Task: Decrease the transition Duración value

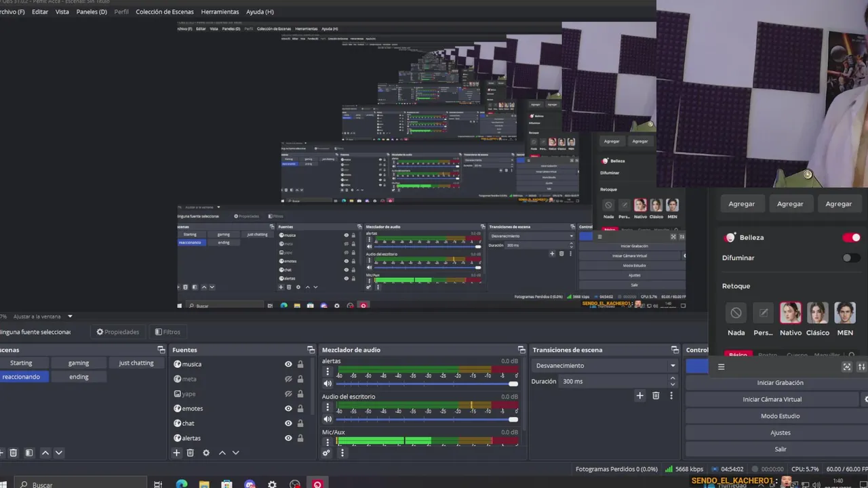Action: point(673,384)
